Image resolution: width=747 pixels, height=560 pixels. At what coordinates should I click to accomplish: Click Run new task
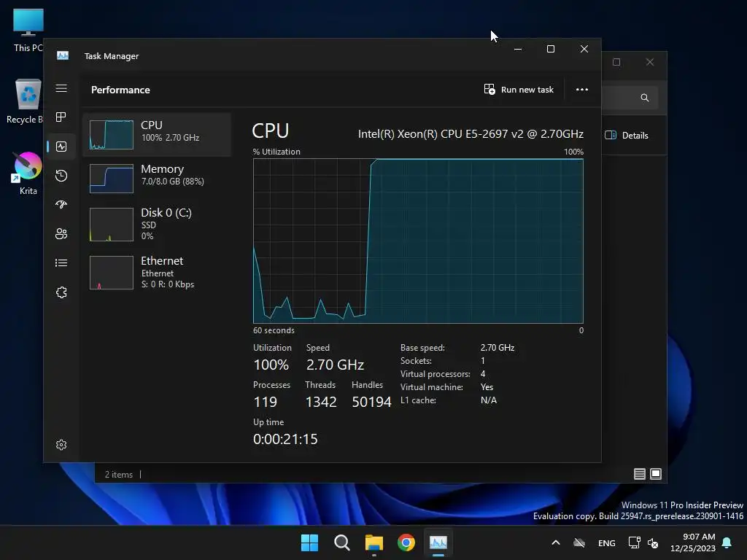(x=519, y=90)
